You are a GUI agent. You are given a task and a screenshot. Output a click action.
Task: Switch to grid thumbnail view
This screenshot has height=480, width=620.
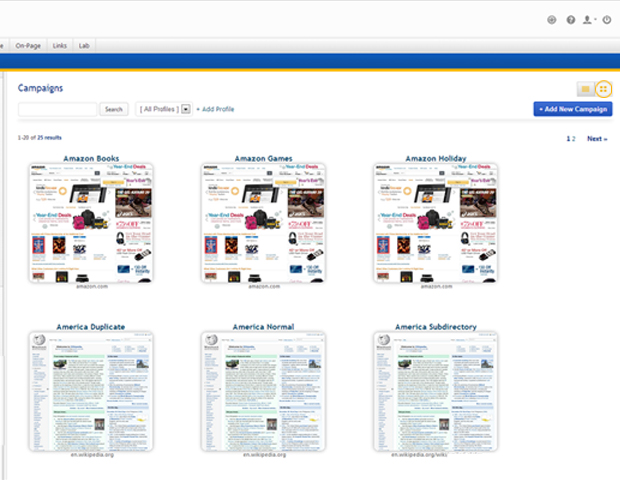(603, 89)
